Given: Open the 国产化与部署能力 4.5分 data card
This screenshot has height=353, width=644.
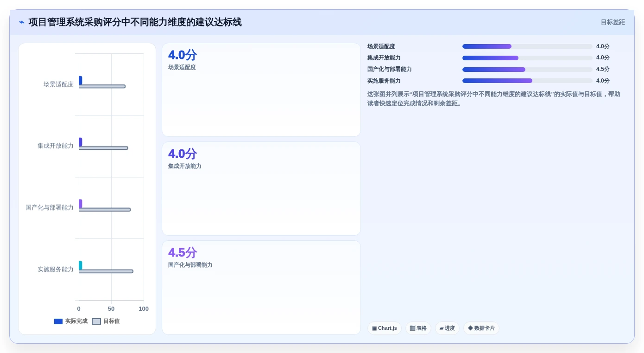Looking at the screenshot, I should click(x=261, y=288).
